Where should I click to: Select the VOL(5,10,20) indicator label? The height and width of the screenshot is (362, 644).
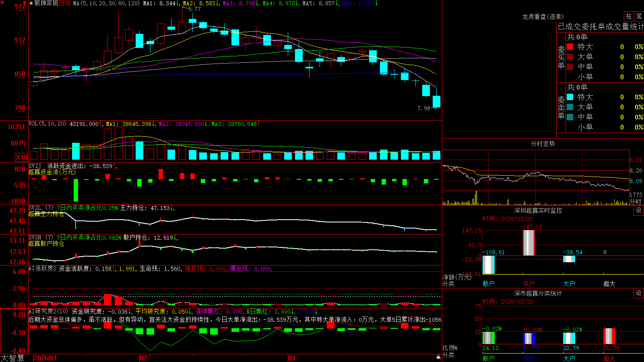click(47, 123)
